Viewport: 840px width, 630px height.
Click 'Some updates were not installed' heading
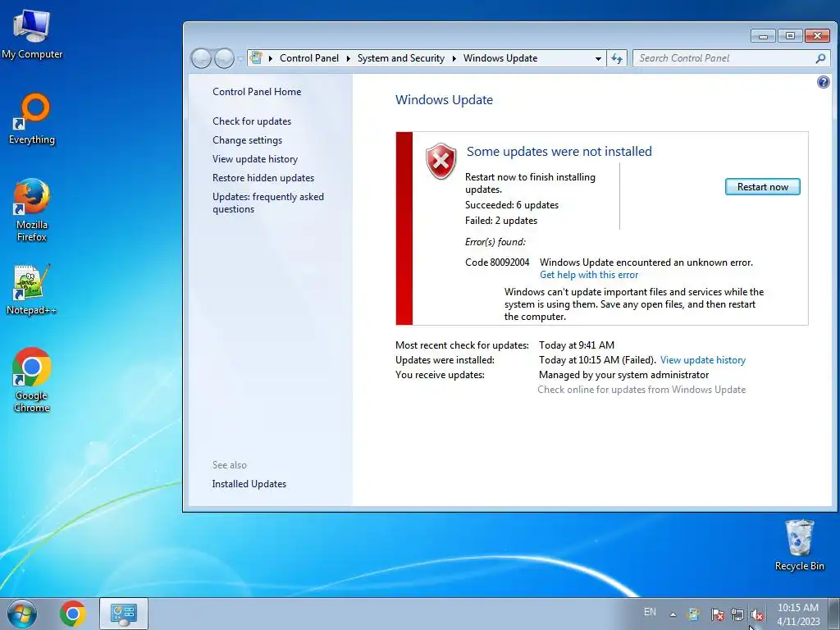(559, 152)
